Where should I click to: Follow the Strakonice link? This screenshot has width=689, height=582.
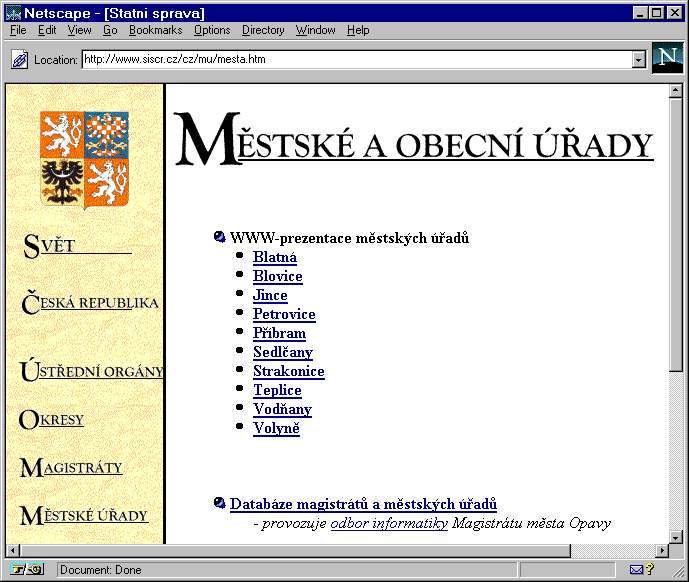pos(288,371)
